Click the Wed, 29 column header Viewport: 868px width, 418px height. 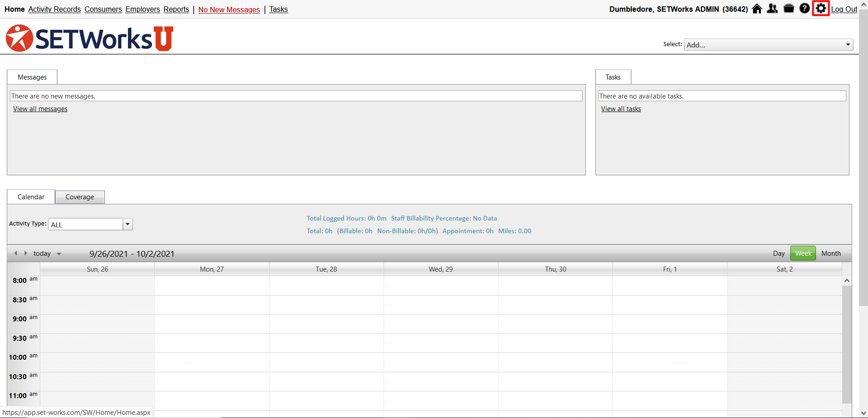[441, 269]
